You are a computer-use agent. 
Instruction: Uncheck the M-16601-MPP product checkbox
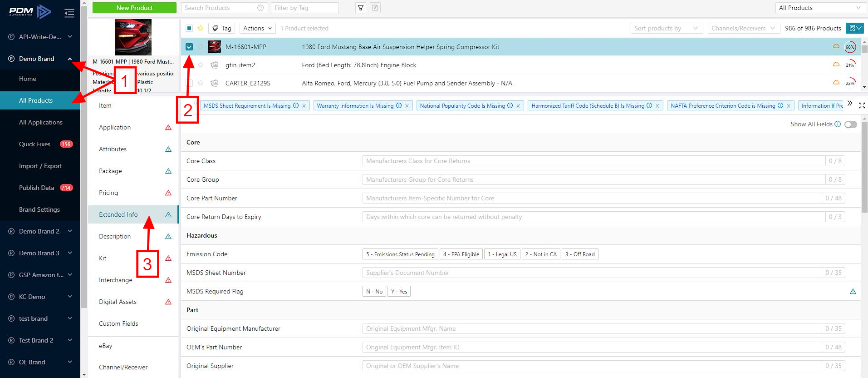(189, 47)
